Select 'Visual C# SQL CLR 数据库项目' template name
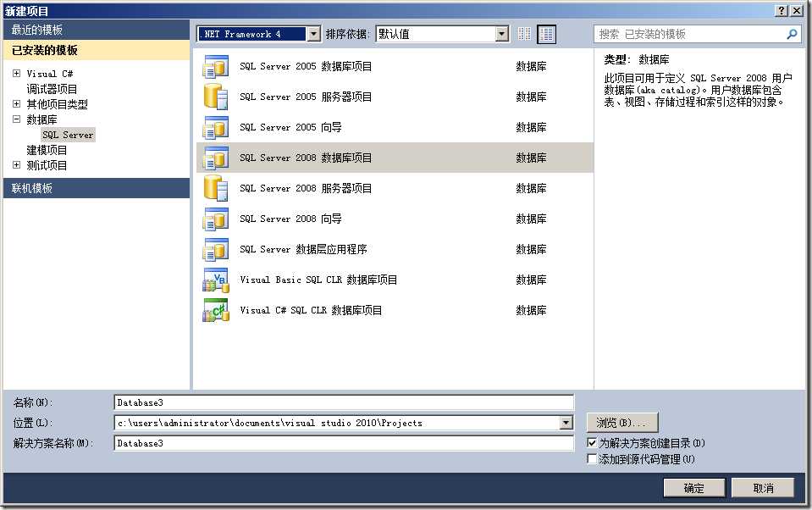This screenshot has height=510, width=812. (311, 310)
